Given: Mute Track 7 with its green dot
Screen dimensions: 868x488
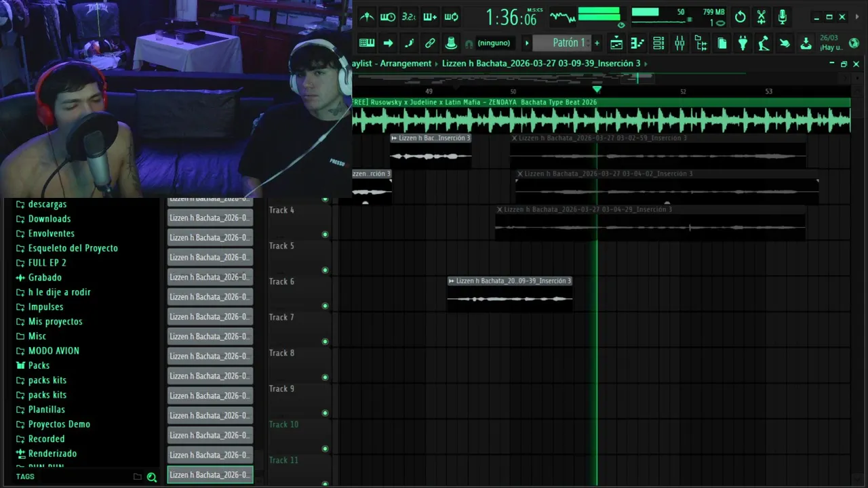Looking at the screenshot, I should tap(325, 342).
